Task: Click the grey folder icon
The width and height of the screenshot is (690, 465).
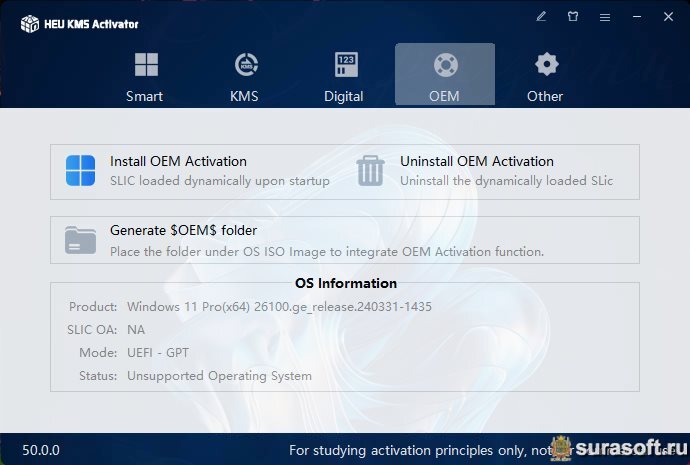Action: (x=81, y=240)
